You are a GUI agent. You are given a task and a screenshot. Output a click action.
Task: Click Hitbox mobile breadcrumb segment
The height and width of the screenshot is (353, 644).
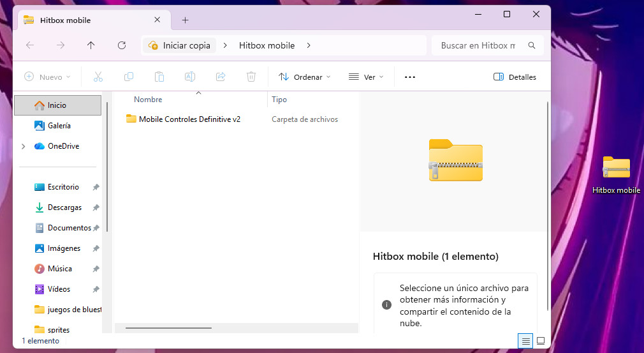pyautogui.click(x=267, y=45)
